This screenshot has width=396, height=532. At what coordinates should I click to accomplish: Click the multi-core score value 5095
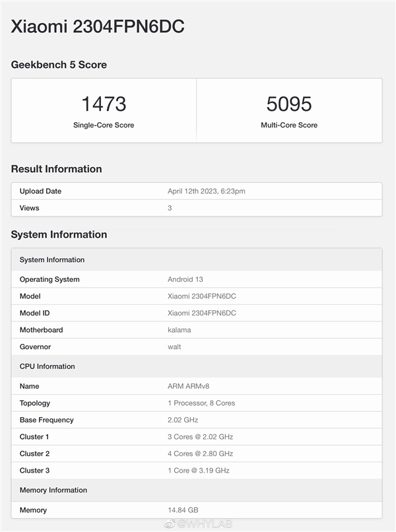point(289,104)
